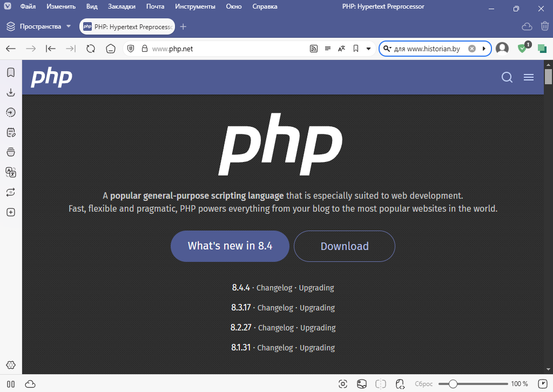Viewport: 553px width, 392px height.
Task: Toggle reader view in the address bar
Action: tap(327, 49)
